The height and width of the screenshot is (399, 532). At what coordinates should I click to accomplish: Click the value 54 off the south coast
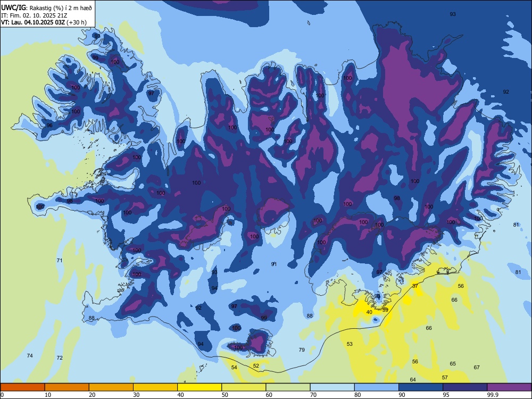pos(234,368)
